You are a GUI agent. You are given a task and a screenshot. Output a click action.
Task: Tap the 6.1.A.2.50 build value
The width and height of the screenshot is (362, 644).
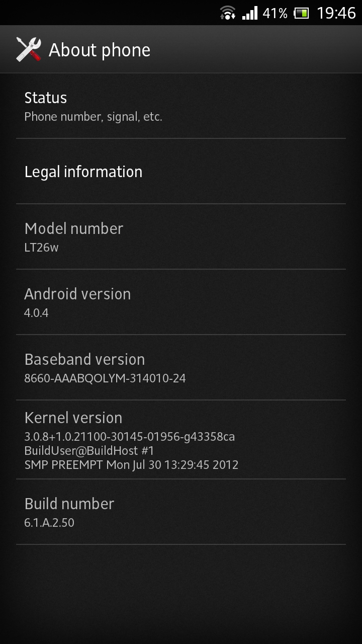tap(49, 523)
